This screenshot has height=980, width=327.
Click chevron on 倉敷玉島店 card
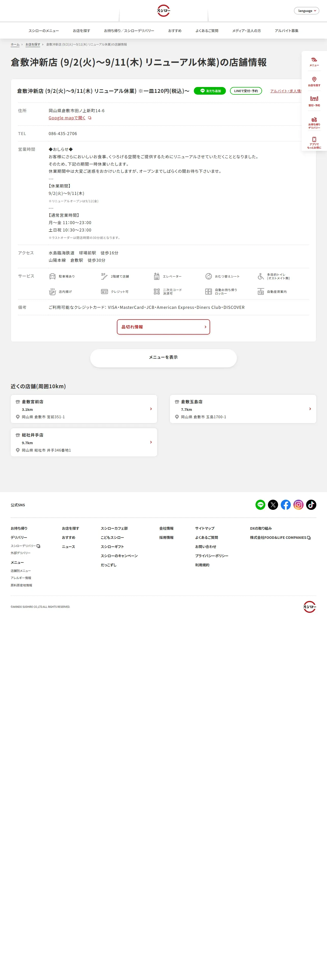pyautogui.click(x=310, y=409)
